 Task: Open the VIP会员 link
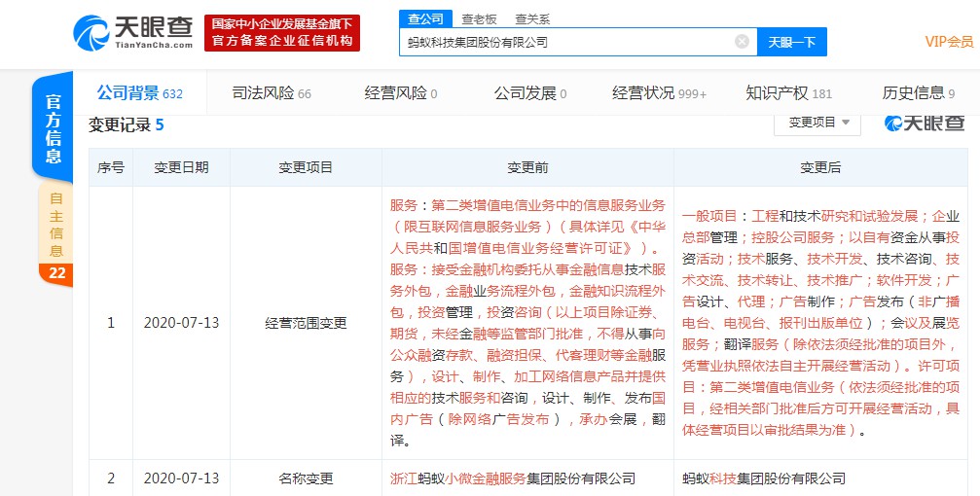[x=949, y=42]
